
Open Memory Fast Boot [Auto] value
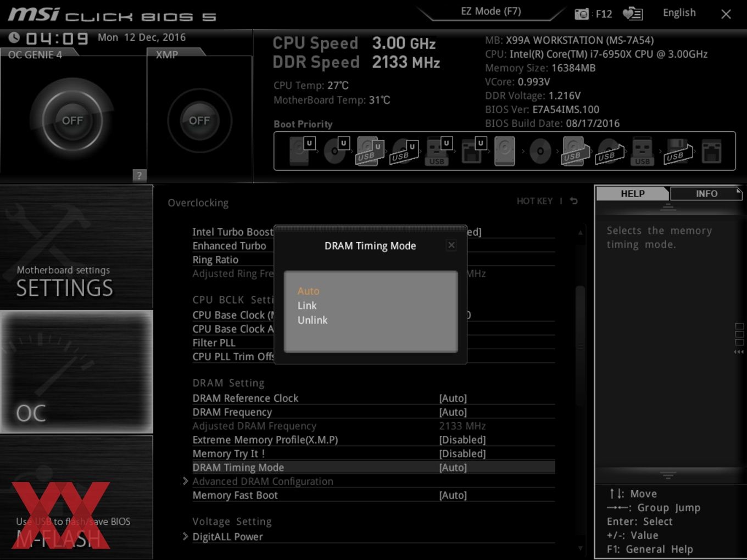coord(453,495)
